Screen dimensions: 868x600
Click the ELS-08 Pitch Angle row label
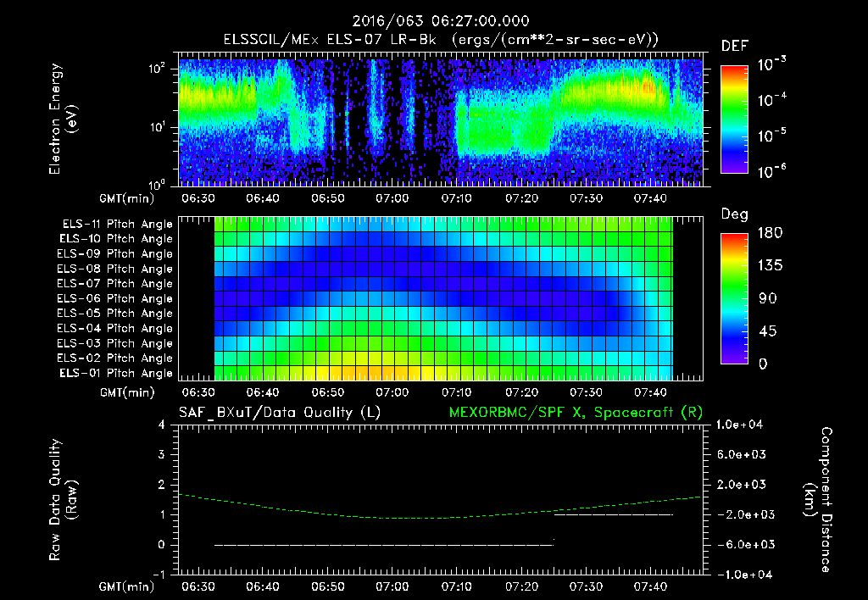tap(115, 269)
